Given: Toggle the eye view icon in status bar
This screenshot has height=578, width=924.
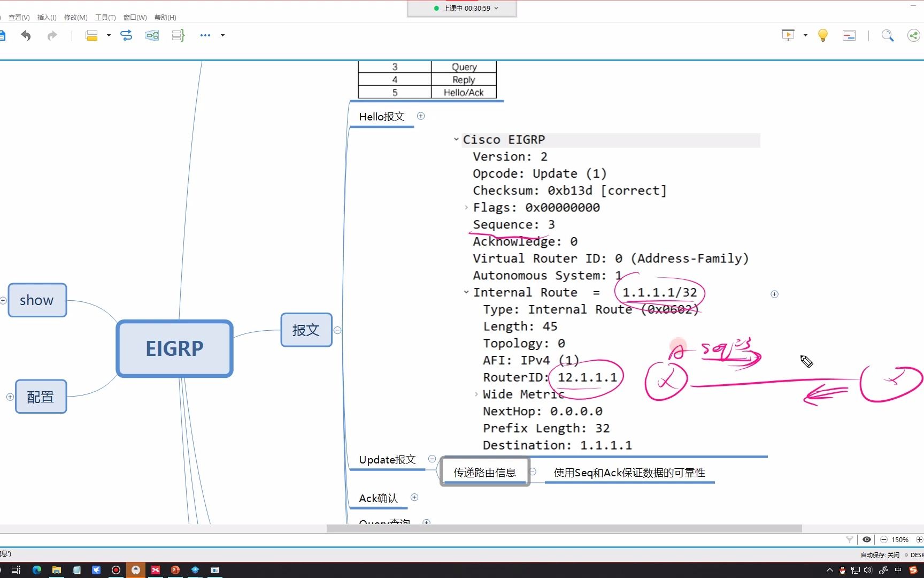Looking at the screenshot, I should tap(867, 539).
